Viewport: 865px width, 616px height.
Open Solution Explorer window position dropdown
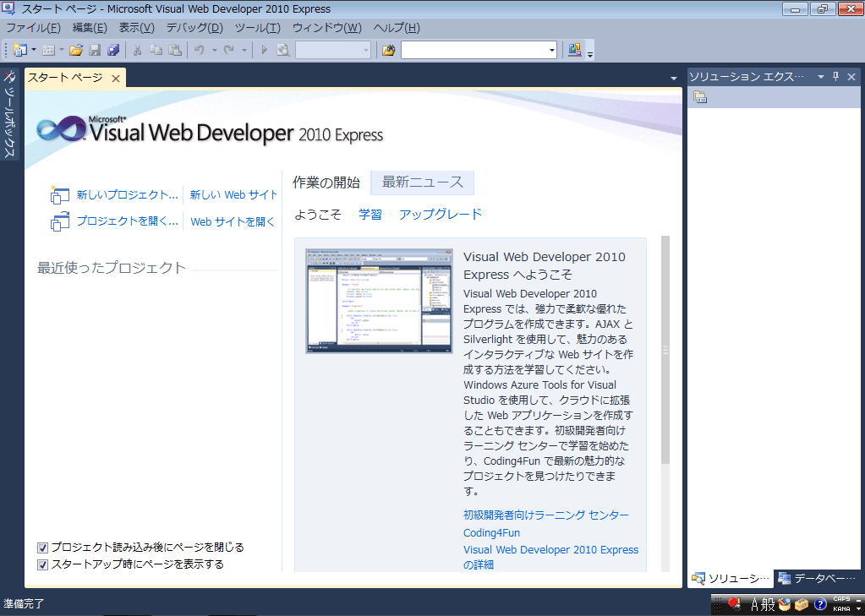coord(821,77)
